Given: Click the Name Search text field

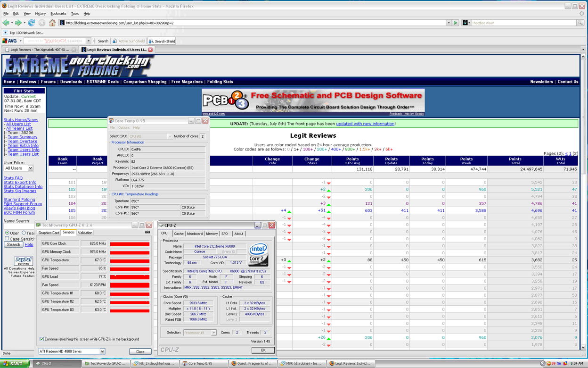Looking at the screenshot, I should click(x=19, y=227).
